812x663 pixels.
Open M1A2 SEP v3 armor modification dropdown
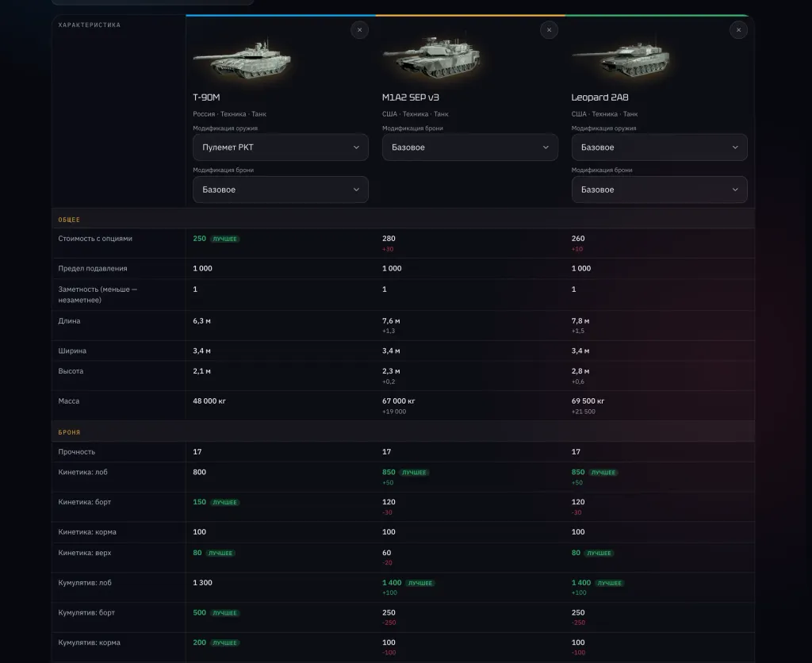[x=470, y=147]
